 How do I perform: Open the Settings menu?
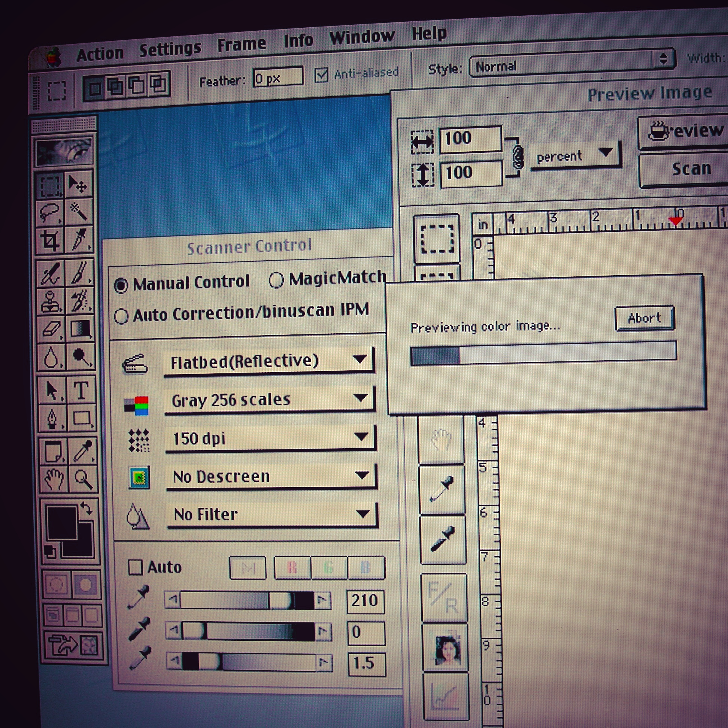tap(170, 49)
